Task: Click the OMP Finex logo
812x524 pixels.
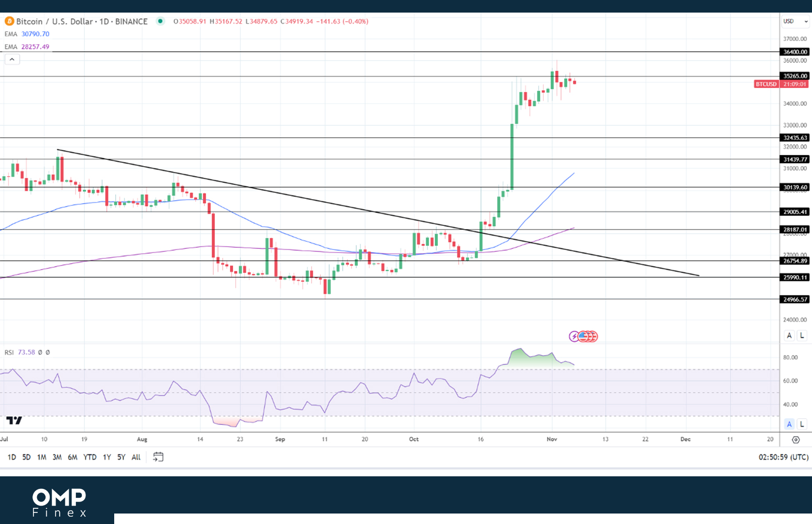Action: pyautogui.click(x=59, y=503)
